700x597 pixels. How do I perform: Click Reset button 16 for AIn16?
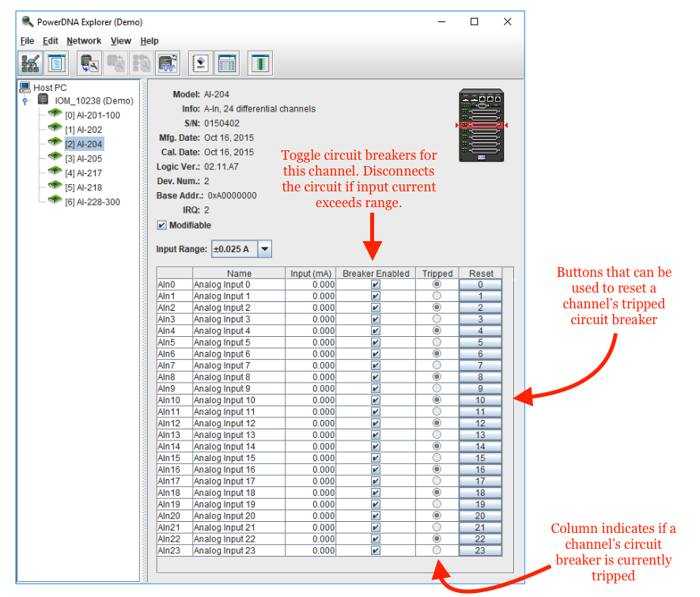[480, 470]
